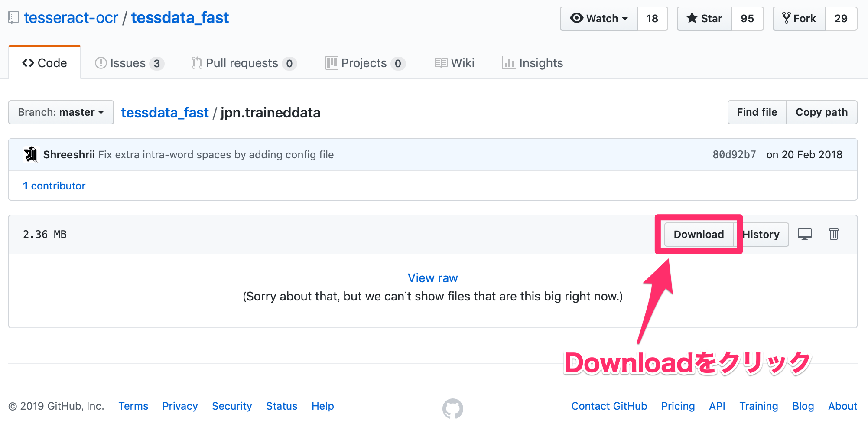Open the watchers count 18

(652, 19)
